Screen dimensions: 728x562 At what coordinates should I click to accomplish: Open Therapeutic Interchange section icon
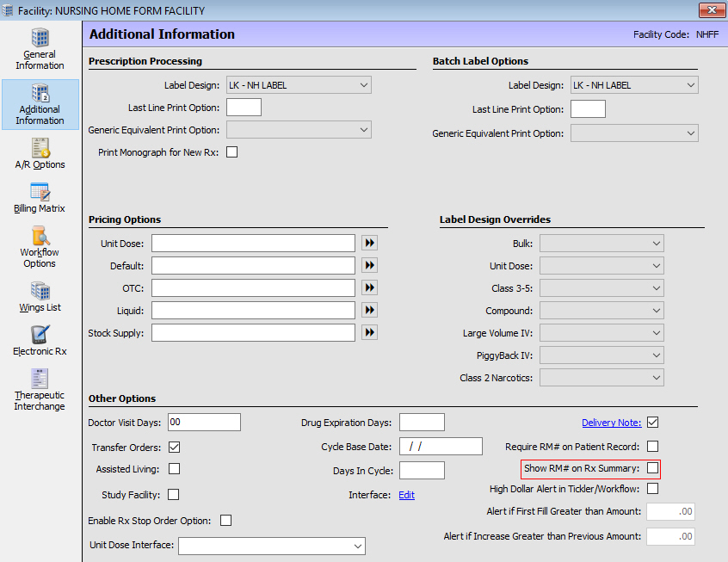[x=40, y=379]
